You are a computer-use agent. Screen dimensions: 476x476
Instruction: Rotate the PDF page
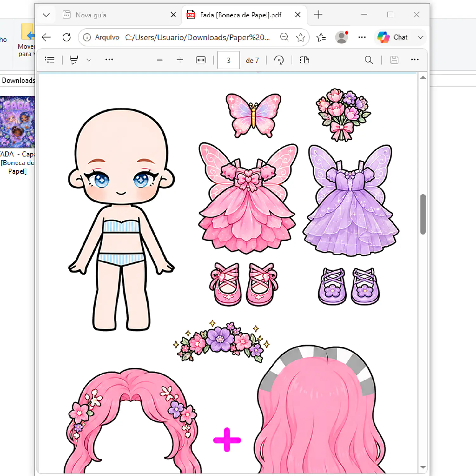click(279, 60)
